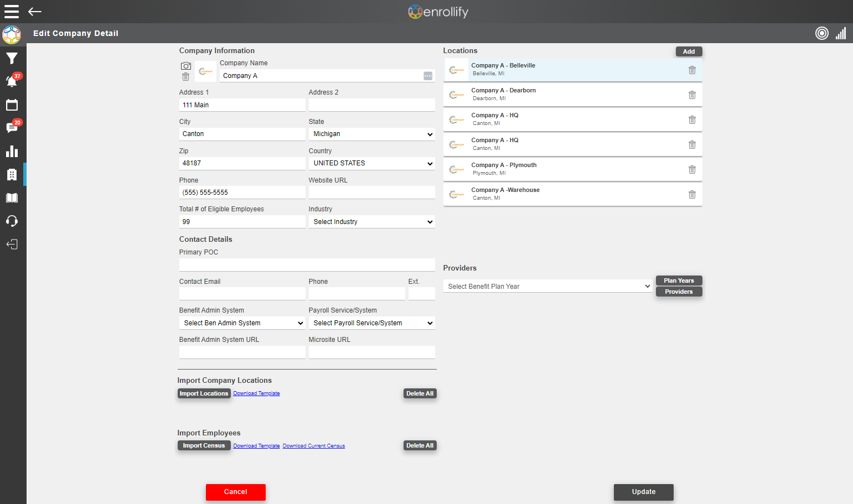Delete company logo with trash icon

pyautogui.click(x=186, y=77)
